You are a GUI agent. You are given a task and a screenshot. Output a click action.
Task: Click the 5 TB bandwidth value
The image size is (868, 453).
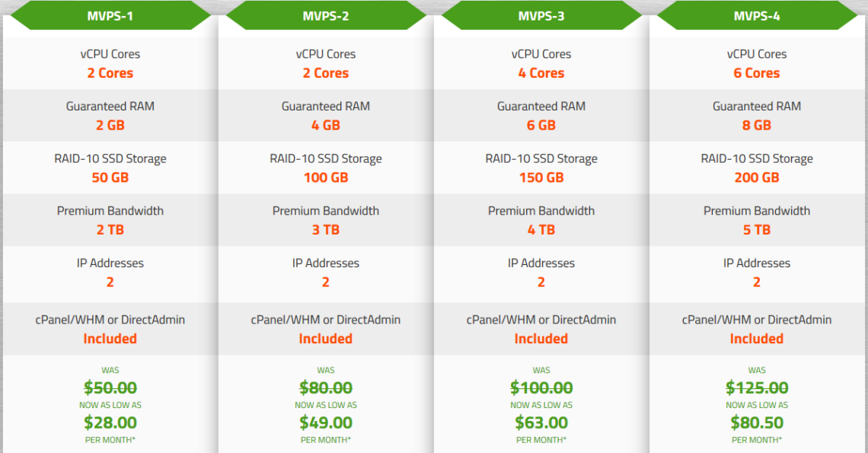(757, 230)
